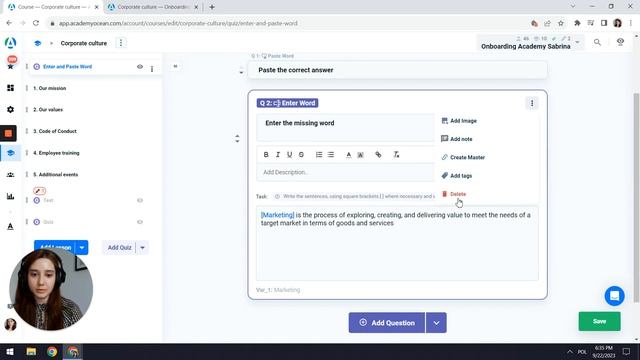This screenshot has height=360, width=640.
Task: Toggle visibility of the Quiz item
Action: click(140, 222)
